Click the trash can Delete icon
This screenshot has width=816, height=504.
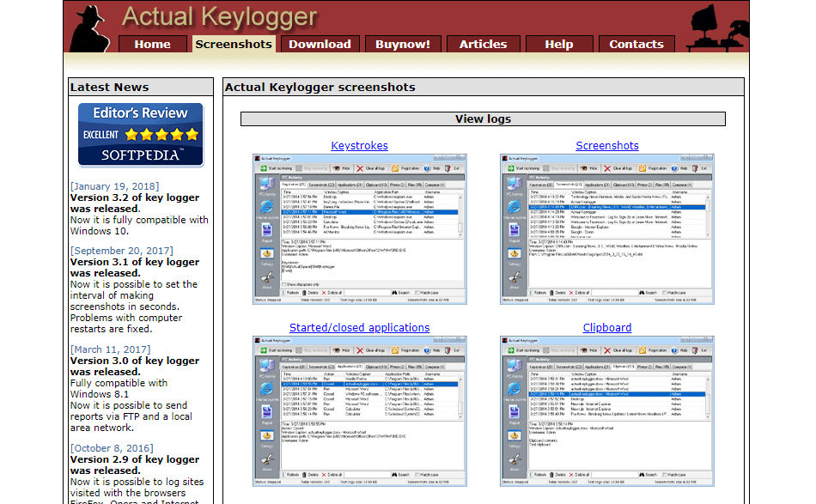click(305, 291)
